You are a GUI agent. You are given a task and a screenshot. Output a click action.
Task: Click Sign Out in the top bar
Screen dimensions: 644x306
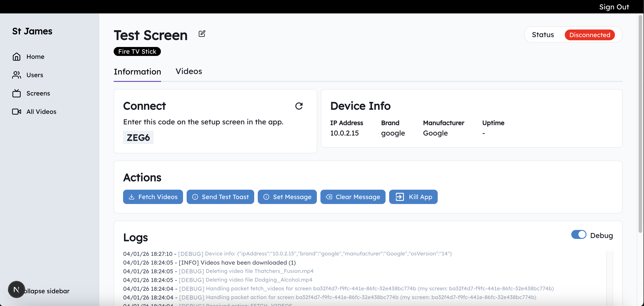tap(614, 7)
